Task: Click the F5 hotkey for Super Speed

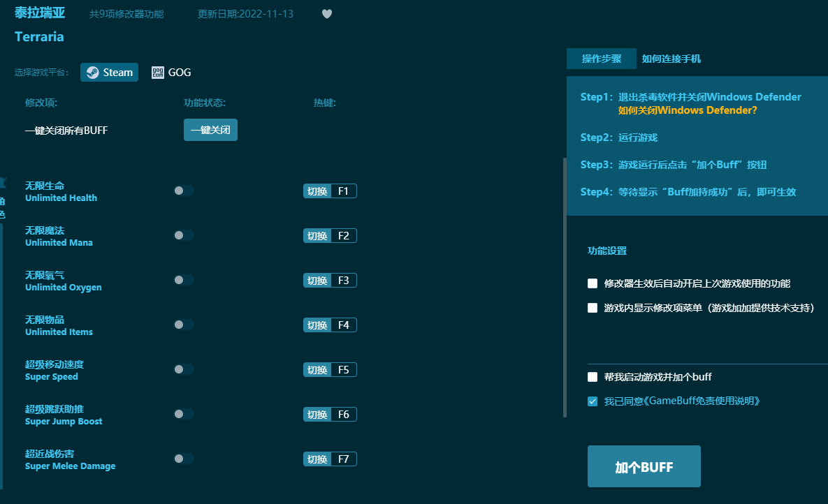Action: 330,369
